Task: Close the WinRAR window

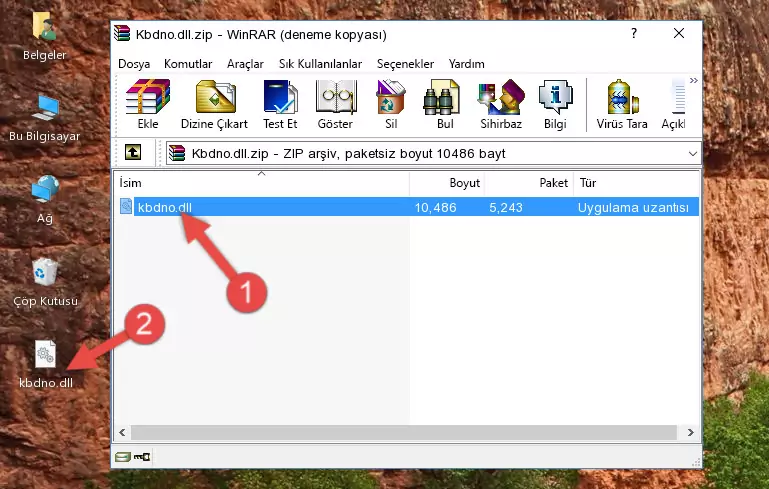Action: [679, 33]
